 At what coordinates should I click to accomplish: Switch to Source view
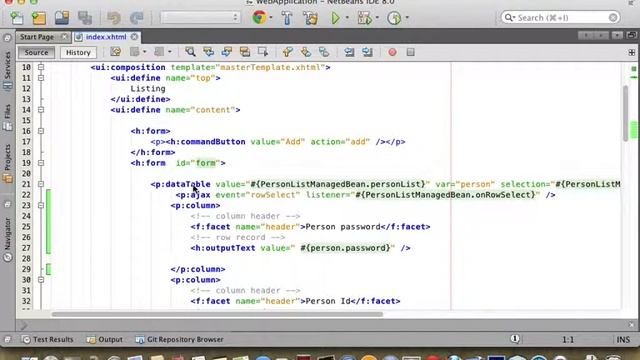click(x=36, y=52)
